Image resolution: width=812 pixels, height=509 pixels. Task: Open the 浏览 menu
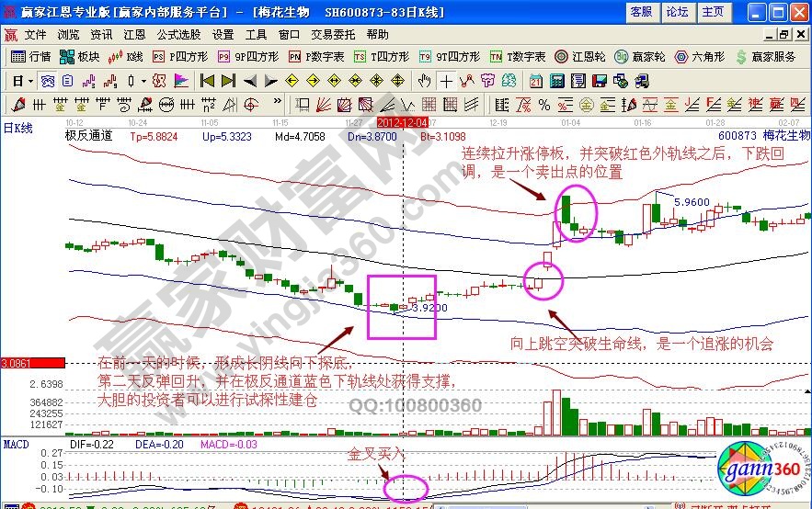[68, 35]
